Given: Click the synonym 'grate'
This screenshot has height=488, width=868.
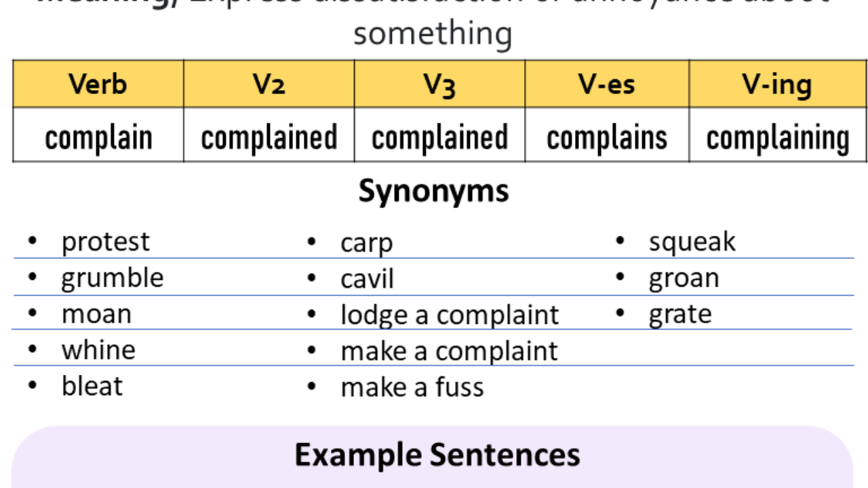Looking at the screenshot, I should click(x=680, y=314).
